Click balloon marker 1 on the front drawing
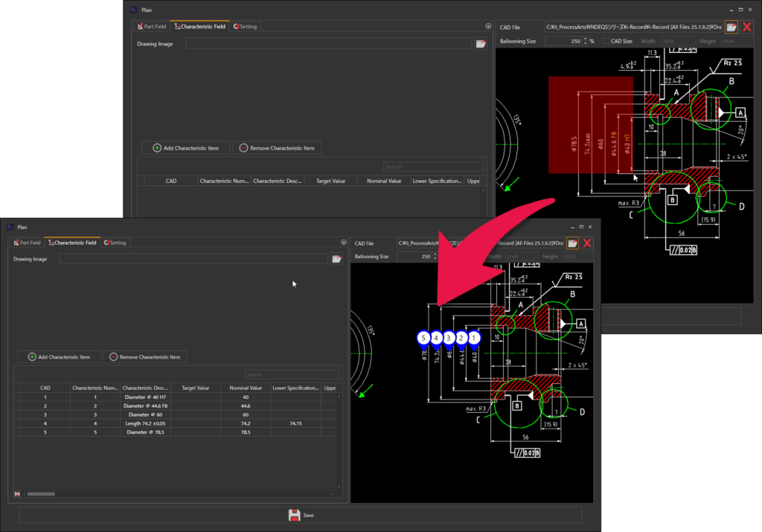The width and height of the screenshot is (762, 532). pos(475,338)
